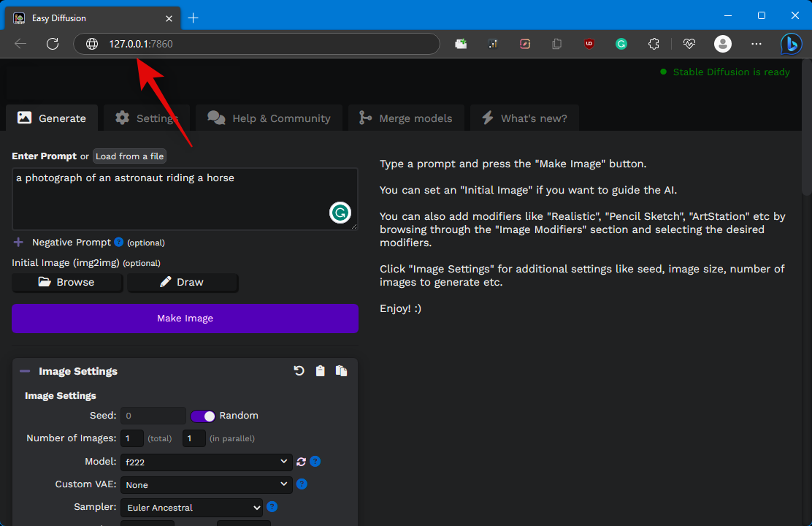Screen dimensions: 812x526
Task: Open the Model dropdown showing f222
Action: [207, 462]
